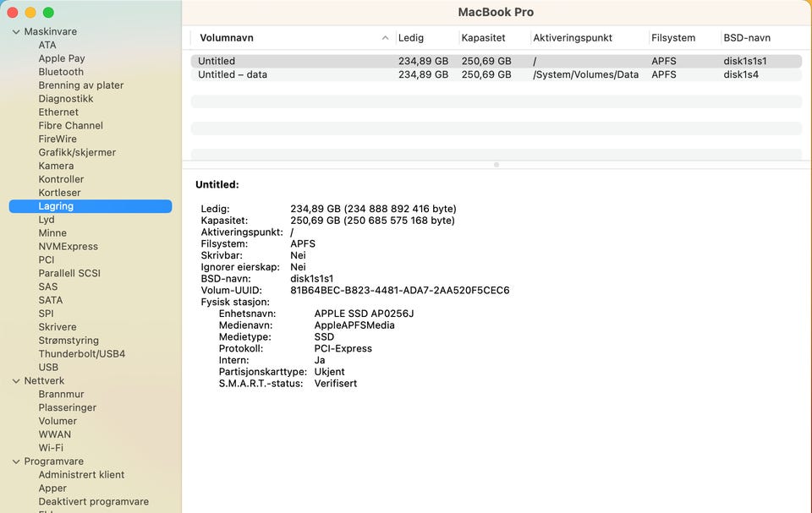The image size is (812, 513).
Task: Select SPI entry
Action: 46,314
